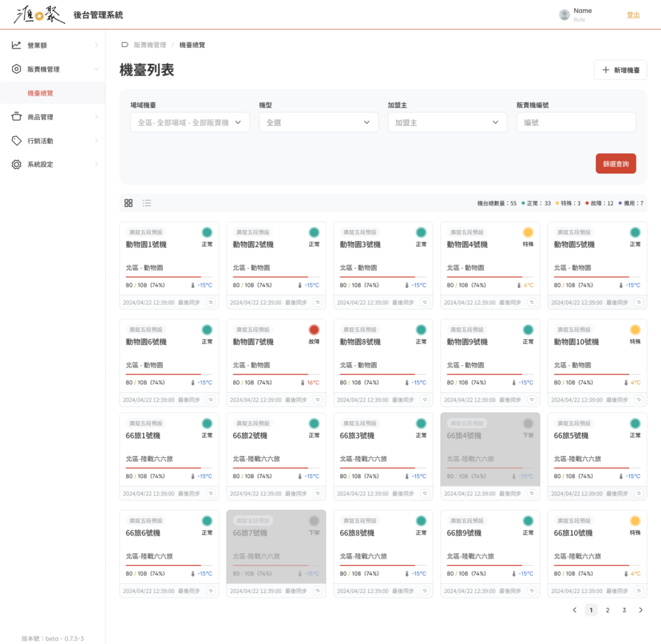Click the 系統設定 gear icon
This screenshot has height=644, width=661.
tap(17, 164)
